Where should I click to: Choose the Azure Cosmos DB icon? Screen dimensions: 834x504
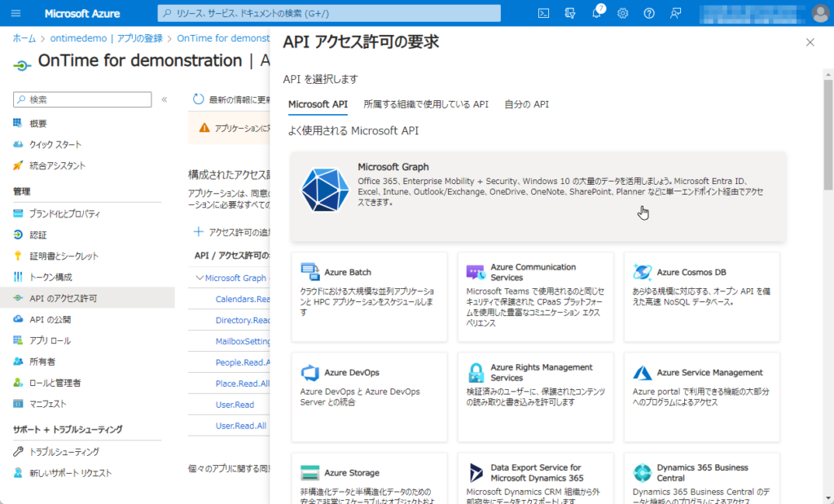point(642,272)
